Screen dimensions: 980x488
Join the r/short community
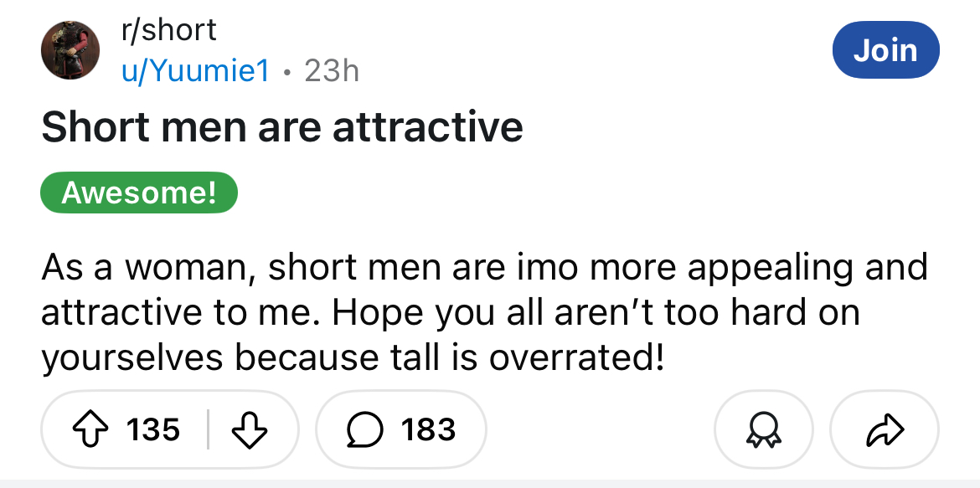pos(885,50)
